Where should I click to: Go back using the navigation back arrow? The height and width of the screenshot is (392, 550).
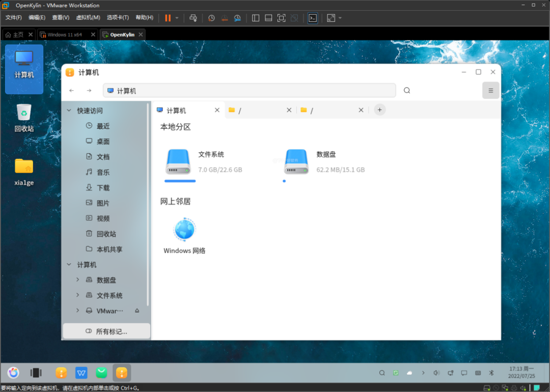(72, 90)
